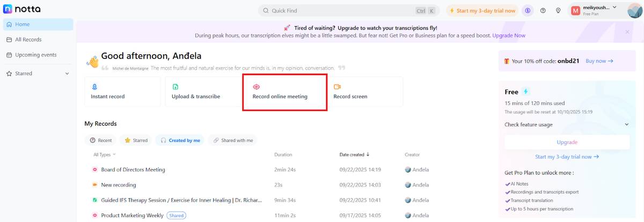Click the location pin icon in header
Image resolution: width=644 pixels, height=222 pixels.
[x=558, y=11]
